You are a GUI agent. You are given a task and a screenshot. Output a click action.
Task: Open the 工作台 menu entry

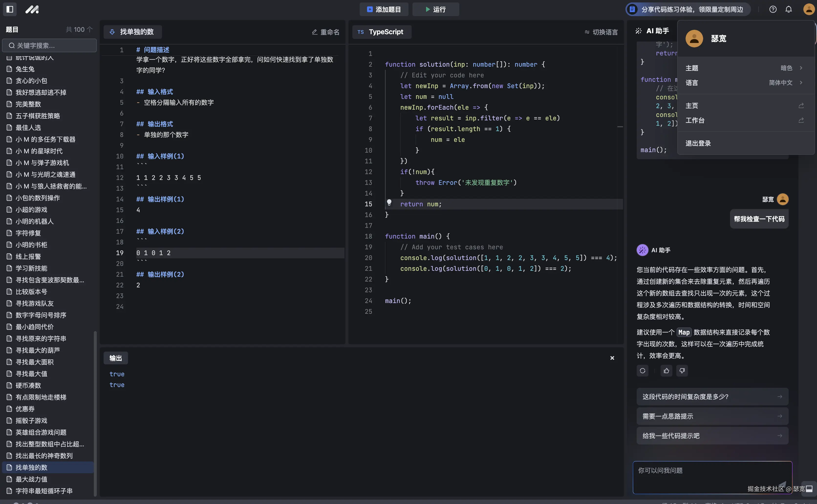pos(746,120)
